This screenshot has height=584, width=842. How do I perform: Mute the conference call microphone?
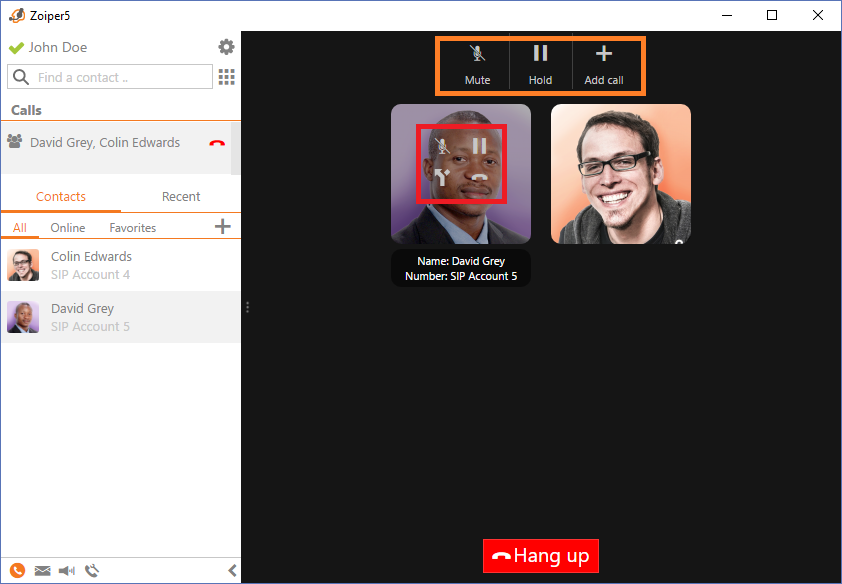[477, 65]
